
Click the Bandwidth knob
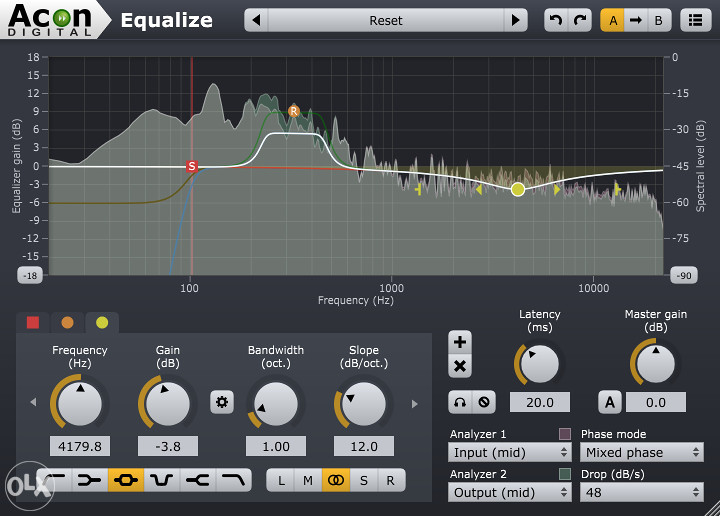tap(276, 404)
